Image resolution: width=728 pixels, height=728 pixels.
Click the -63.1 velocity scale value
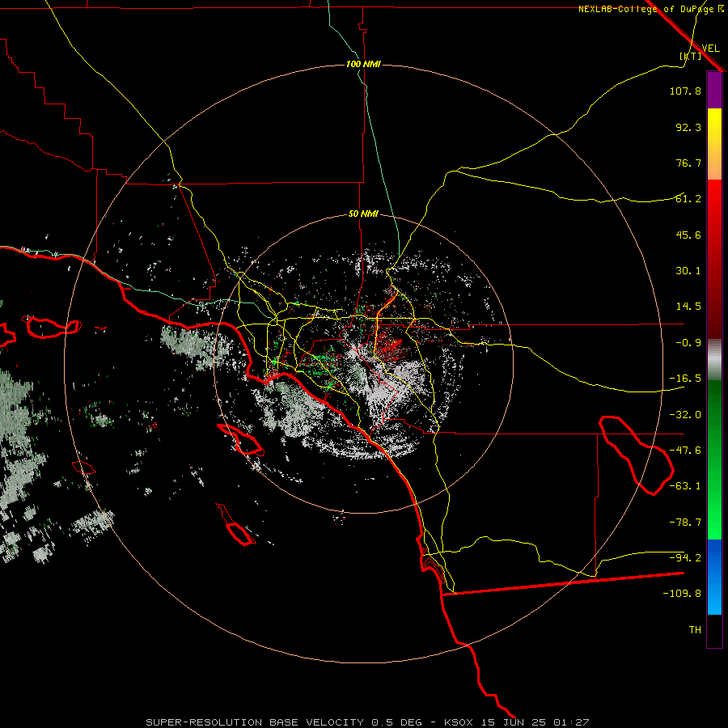pyautogui.click(x=685, y=486)
